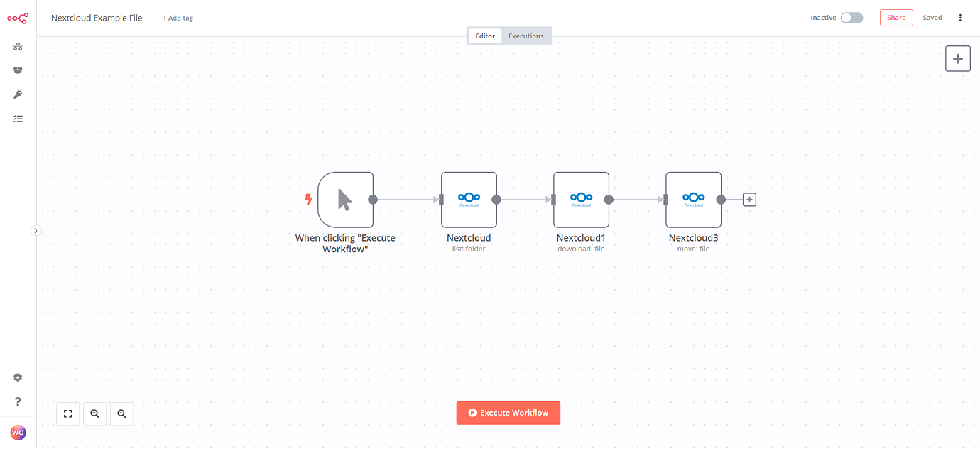This screenshot has width=980, height=449.
Task: Open the n8n logo home icon
Action: point(17,18)
